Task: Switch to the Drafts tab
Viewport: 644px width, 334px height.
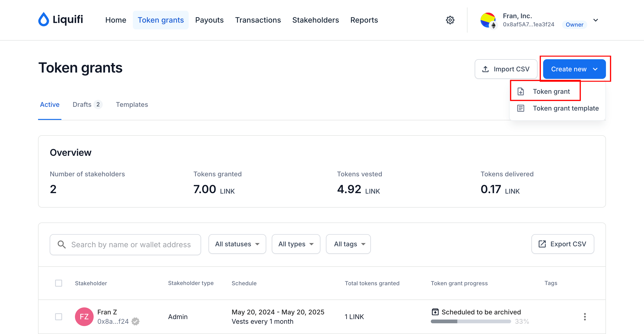Action: coord(87,104)
